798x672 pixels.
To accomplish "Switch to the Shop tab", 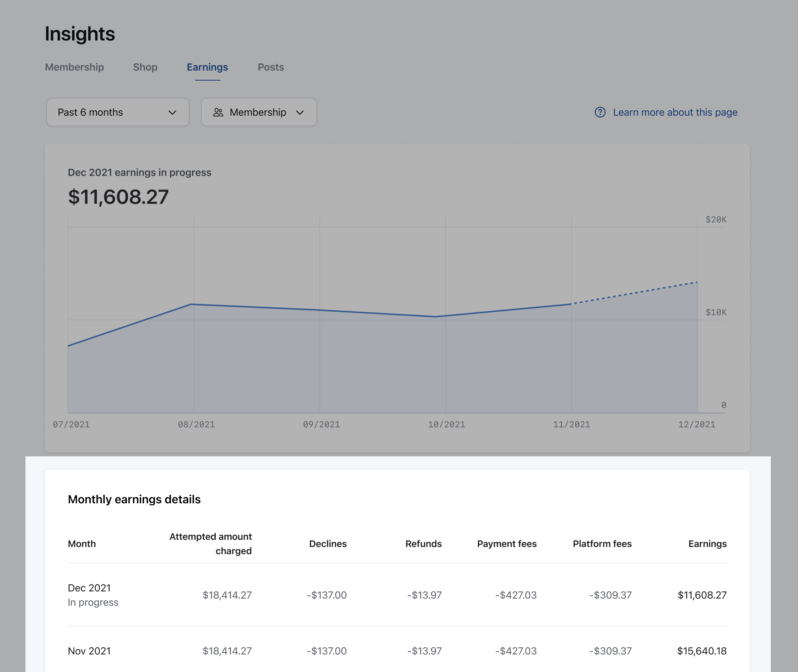I will coord(145,67).
